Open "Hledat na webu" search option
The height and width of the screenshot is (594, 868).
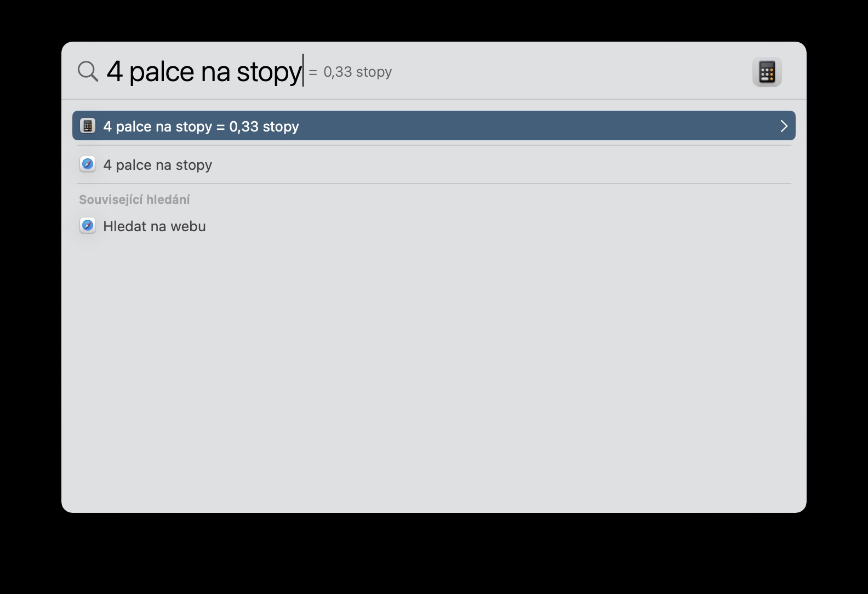[155, 226]
